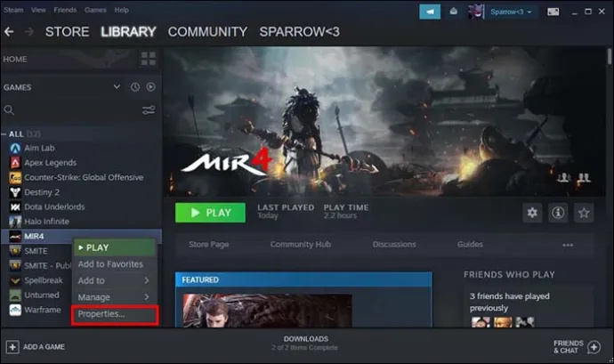This screenshot has width=614, height=364.
Task: Expand the GAMES category dropdown chevron
Action: pos(117,86)
